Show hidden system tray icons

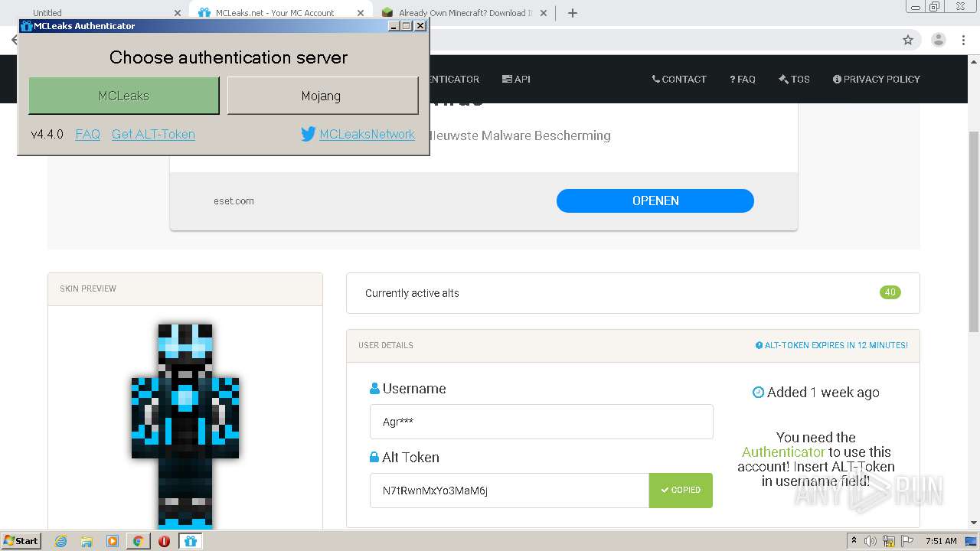tap(854, 541)
